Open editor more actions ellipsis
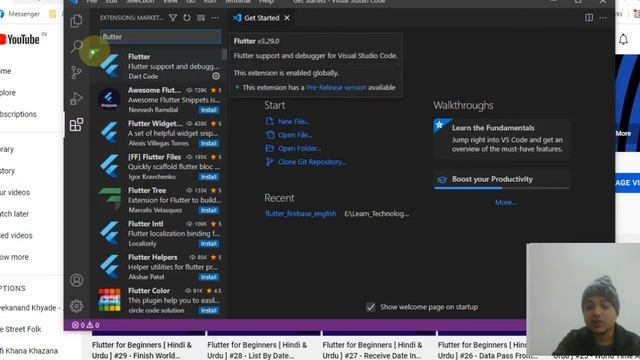The image size is (640, 360). click(603, 18)
